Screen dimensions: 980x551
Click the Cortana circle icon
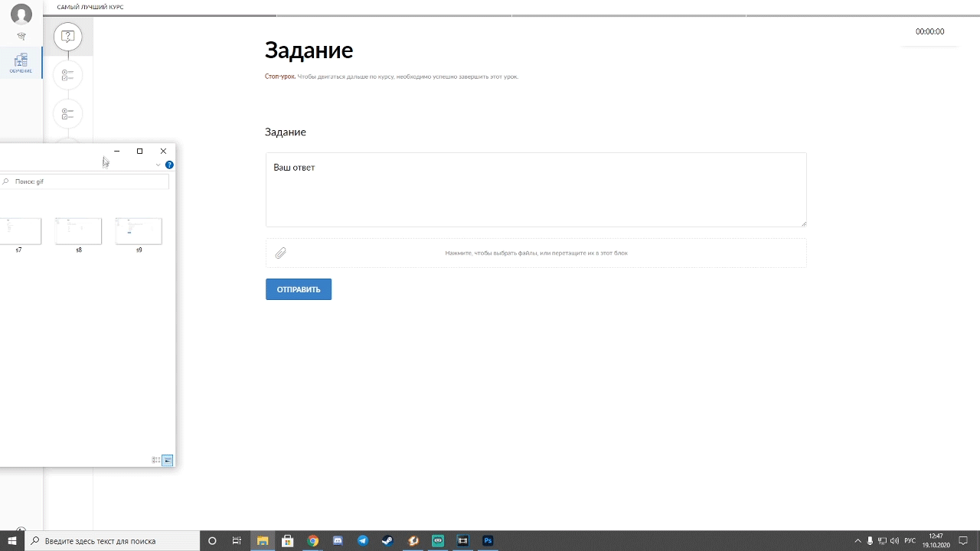[212, 541]
